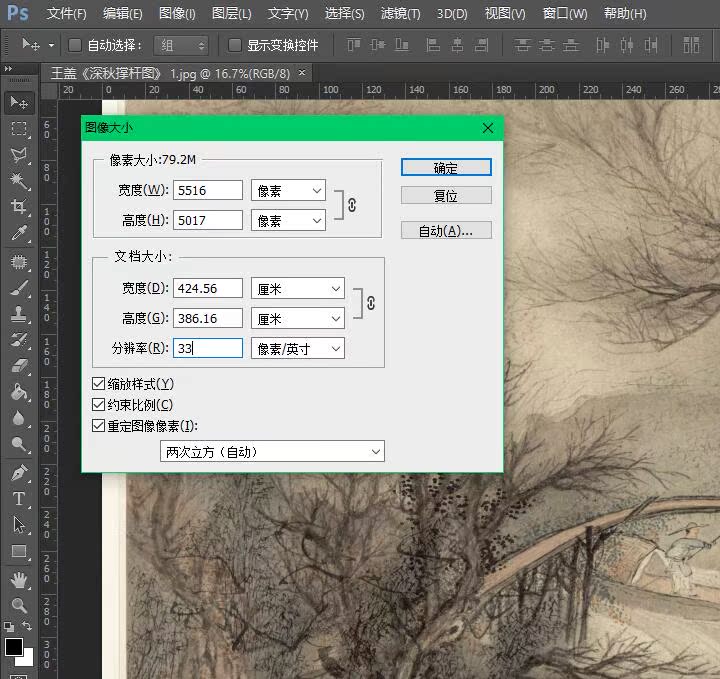
Task: Confirm with the 确定 button
Action: [x=446, y=168]
